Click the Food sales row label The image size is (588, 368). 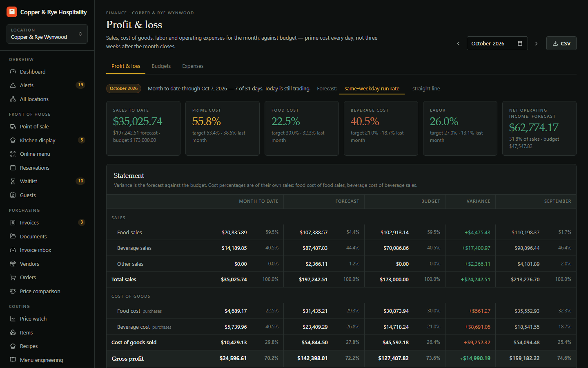tap(129, 232)
